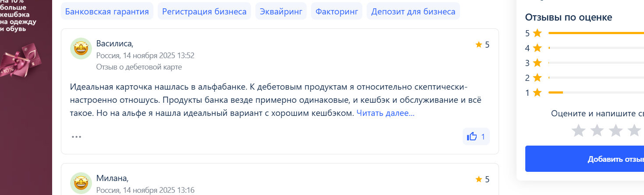
Task: Rate with the third gray star
Action: tap(616, 130)
